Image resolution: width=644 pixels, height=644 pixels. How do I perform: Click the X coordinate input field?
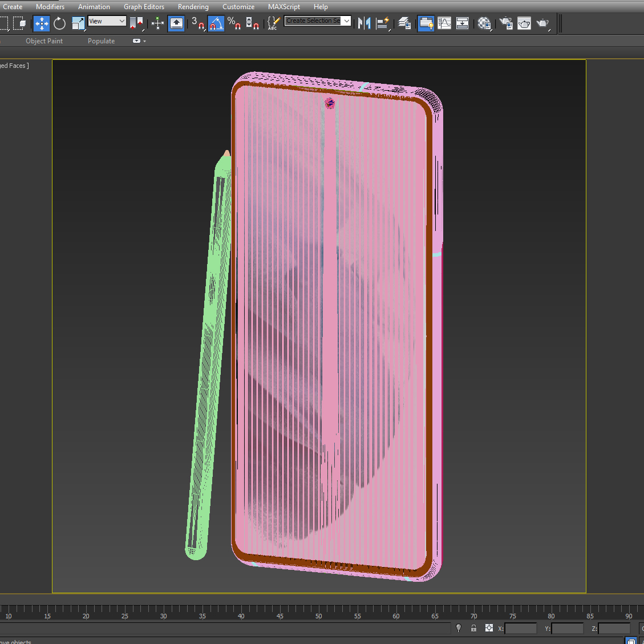point(520,629)
